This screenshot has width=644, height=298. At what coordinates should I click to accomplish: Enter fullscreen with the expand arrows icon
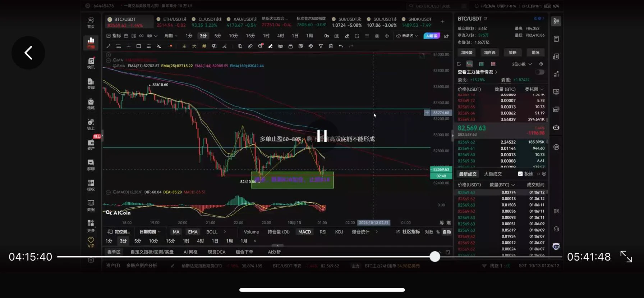(626, 257)
